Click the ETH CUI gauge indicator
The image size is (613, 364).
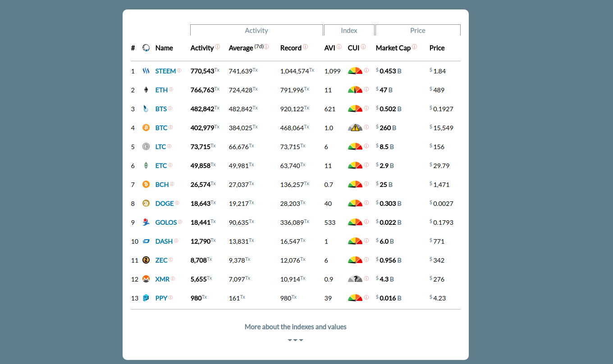coord(355,90)
